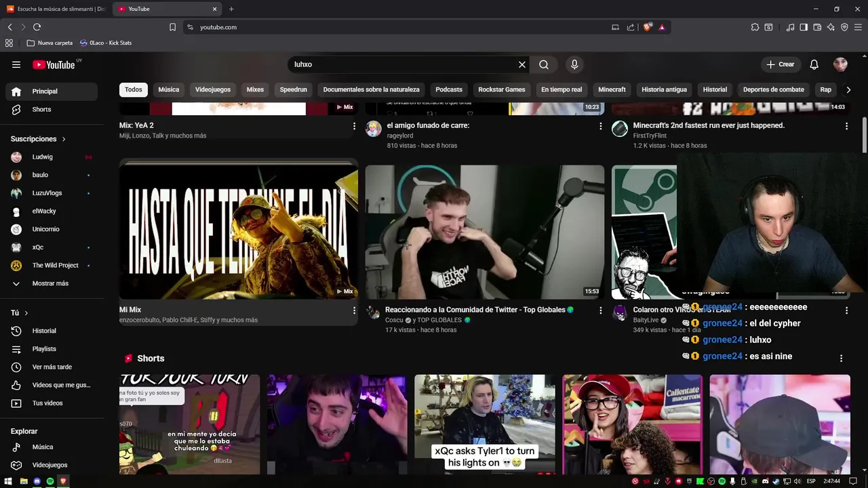The image size is (868, 488).
Task: Open the account avatar menu
Action: coord(840,64)
